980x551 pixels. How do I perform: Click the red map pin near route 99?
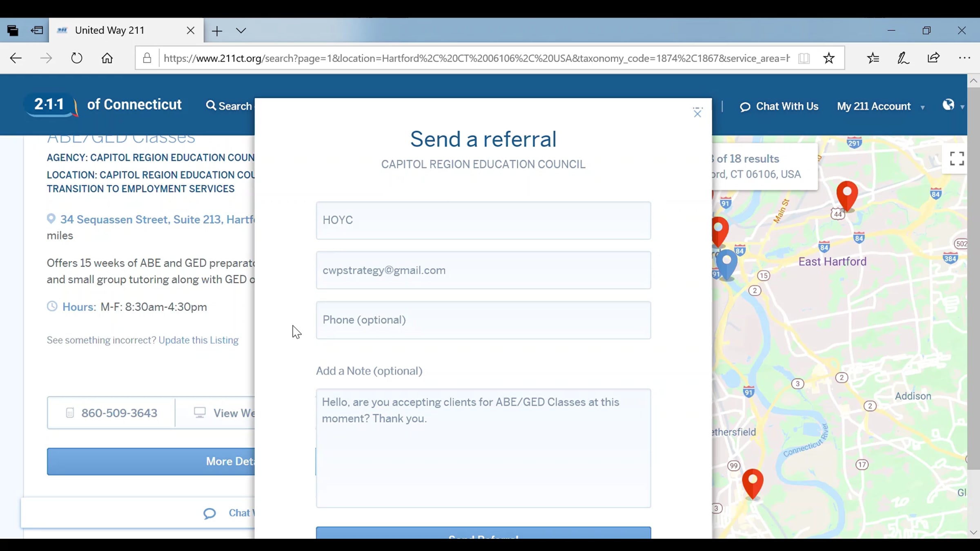(753, 484)
